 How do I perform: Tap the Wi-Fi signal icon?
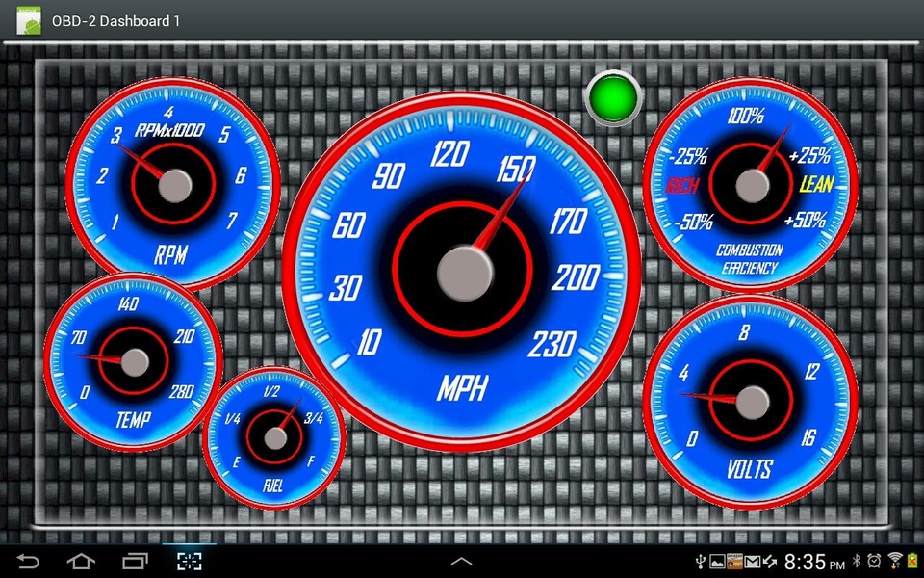click(x=895, y=561)
